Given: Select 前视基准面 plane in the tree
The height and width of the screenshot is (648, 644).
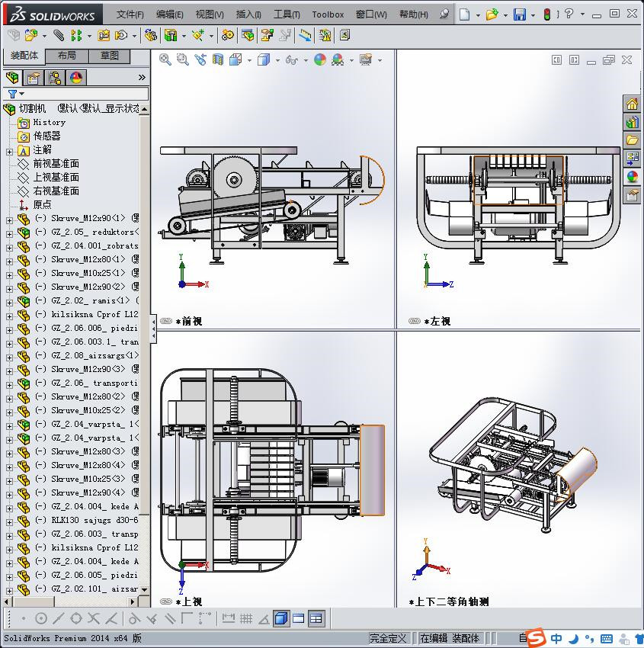Looking at the screenshot, I should point(56,164).
